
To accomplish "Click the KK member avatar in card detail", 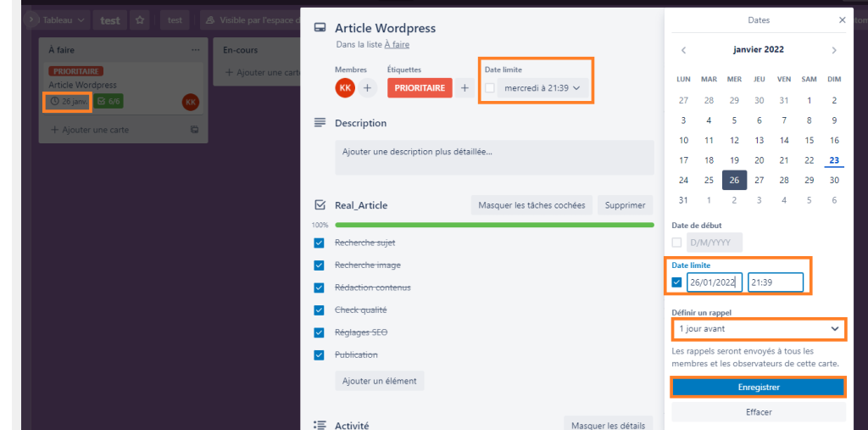I will coord(345,88).
